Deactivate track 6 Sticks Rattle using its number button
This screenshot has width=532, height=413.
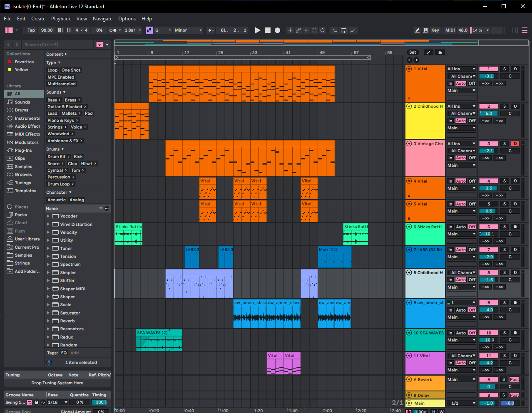[x=489, y=227]
